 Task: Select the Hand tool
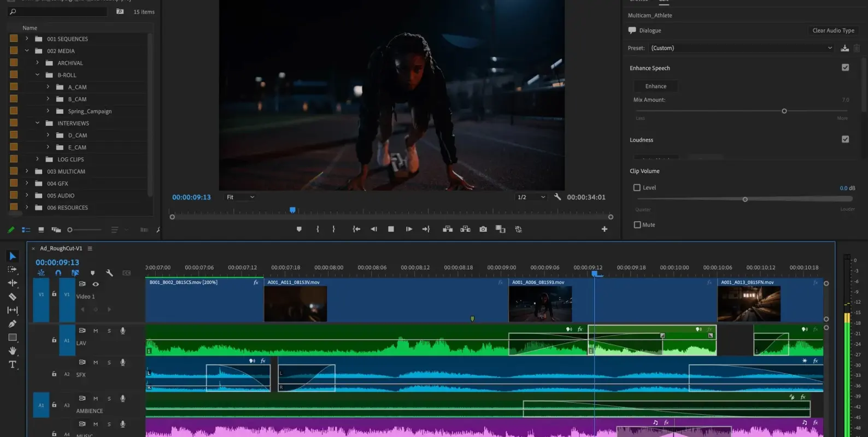[x=13, y=351]
